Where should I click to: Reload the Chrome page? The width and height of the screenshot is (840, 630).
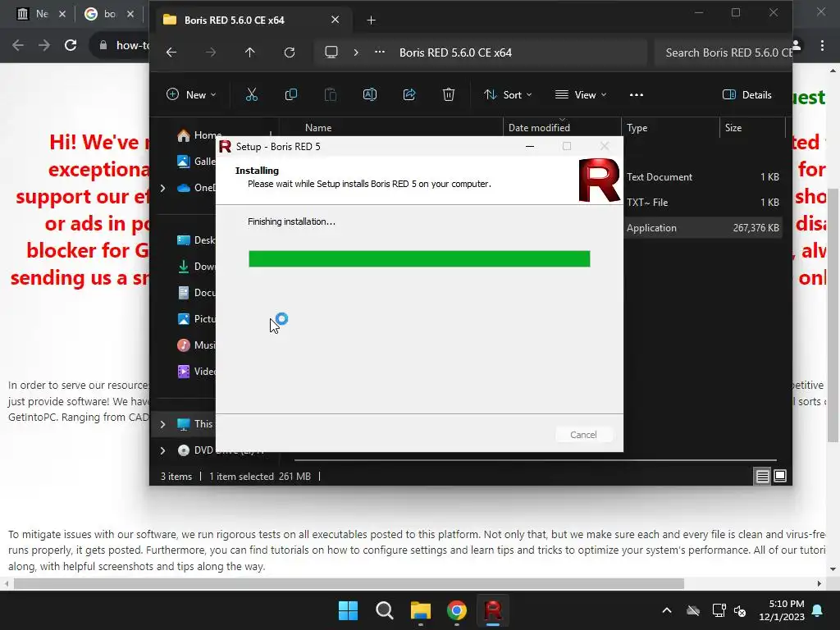(71, 45)
